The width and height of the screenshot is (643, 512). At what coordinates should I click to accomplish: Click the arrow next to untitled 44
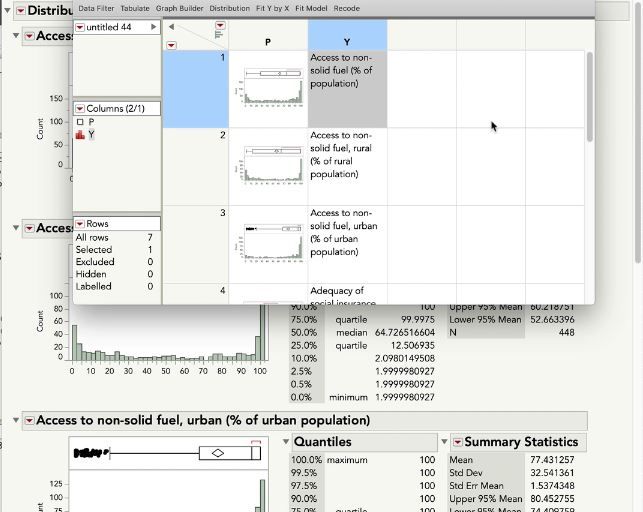pyautogui.click(x=153, y=27)
